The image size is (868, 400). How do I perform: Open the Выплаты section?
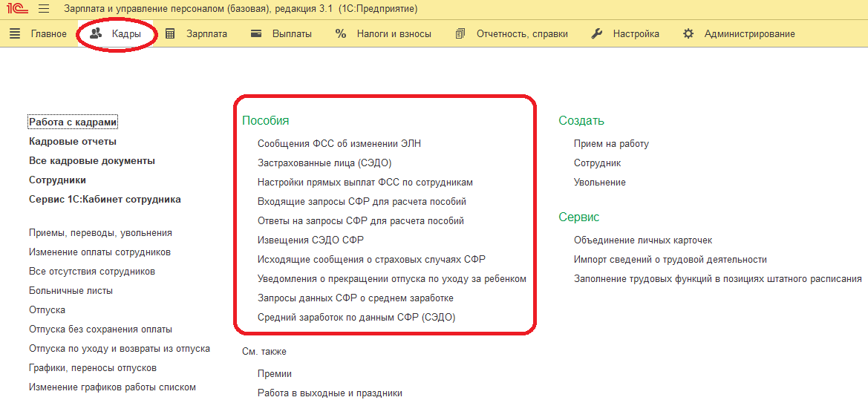(x=281, y=33)
